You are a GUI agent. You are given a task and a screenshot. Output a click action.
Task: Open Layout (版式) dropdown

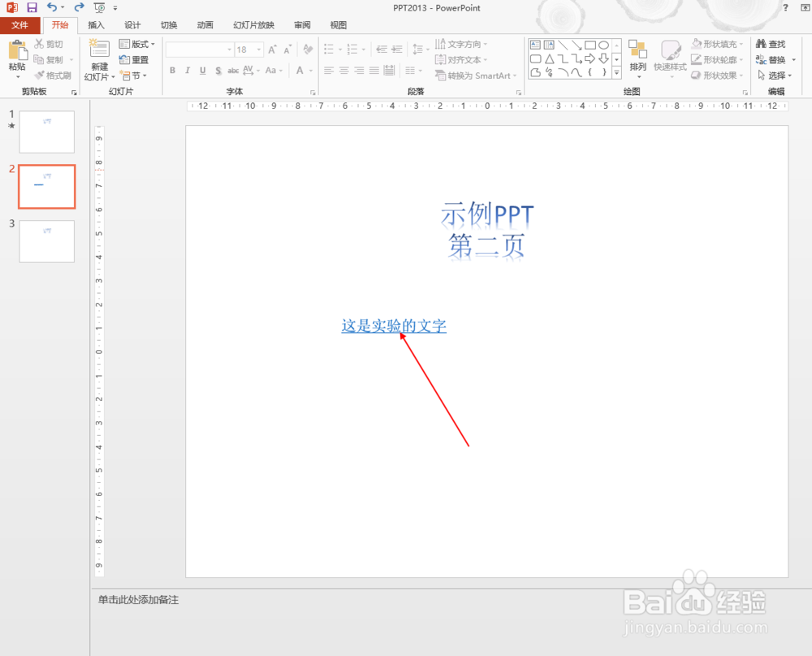[x=136, y=44]
